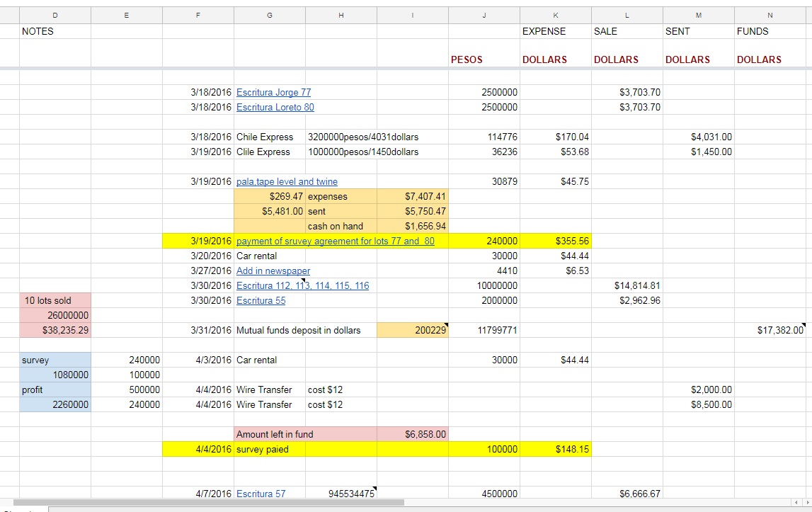Click the horizontal scroll left arrow

click(x=796, y=502)
